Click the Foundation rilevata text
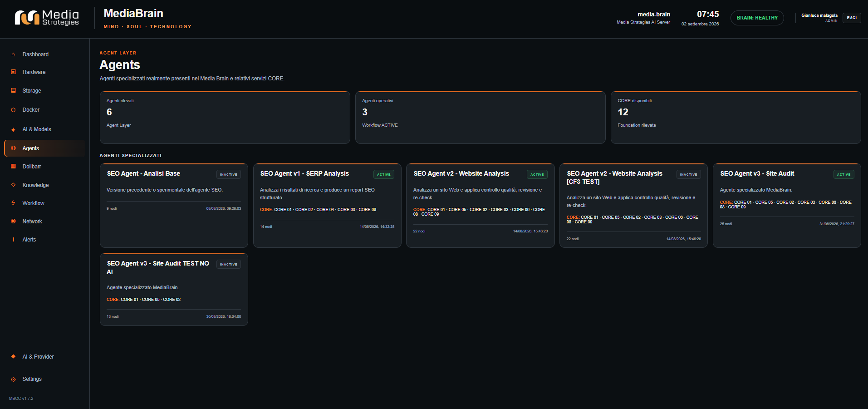The width and height of the screenshot is (868, 409). pyautogui.click(x=637, y=125)
